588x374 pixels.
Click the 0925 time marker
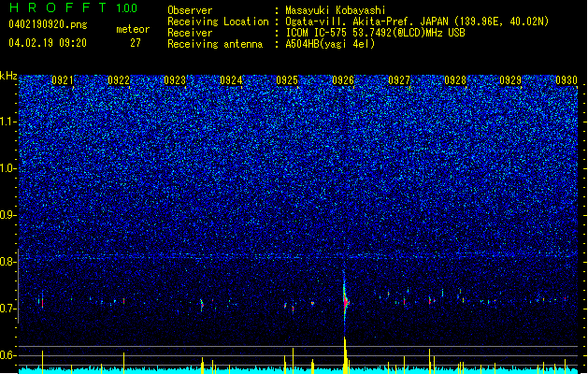(287, 80)
